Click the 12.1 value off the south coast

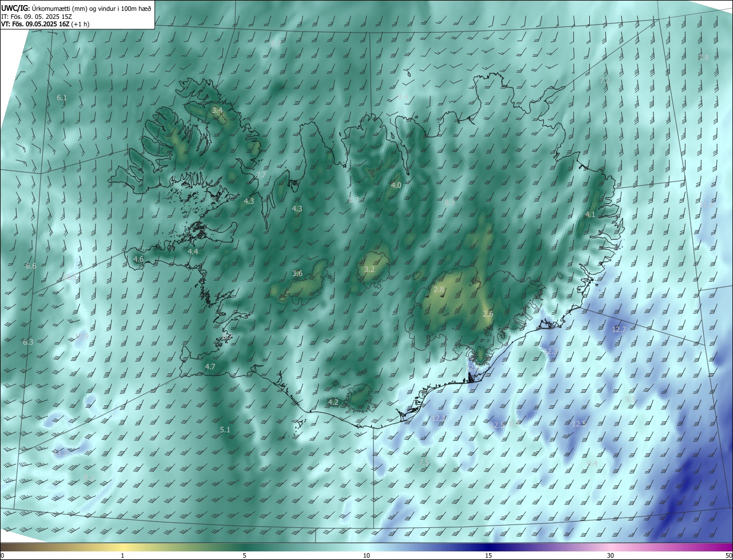[x=439, y=419]
